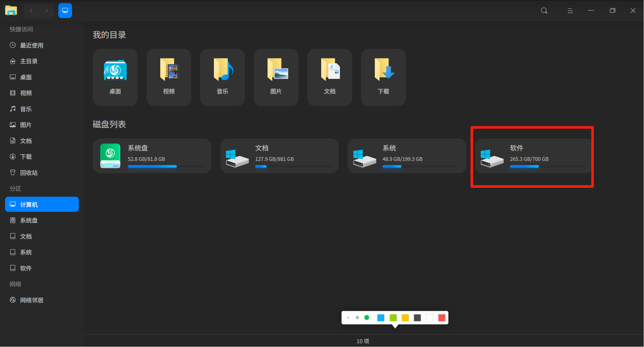Screen dimensions: 644x347
Task: Open the 系统盘 partition in the sidebar
Action: point(42,220)
